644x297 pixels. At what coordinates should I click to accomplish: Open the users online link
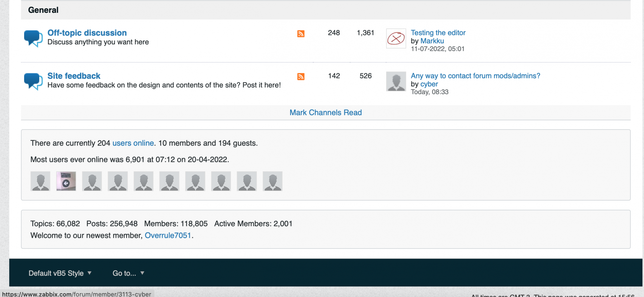(133, 143)
